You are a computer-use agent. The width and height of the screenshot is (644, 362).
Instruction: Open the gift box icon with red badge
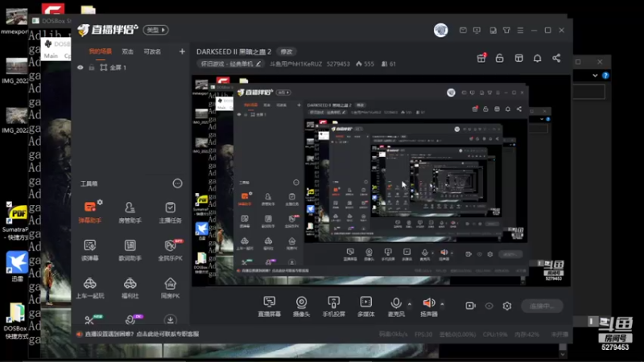coord(481,58)
